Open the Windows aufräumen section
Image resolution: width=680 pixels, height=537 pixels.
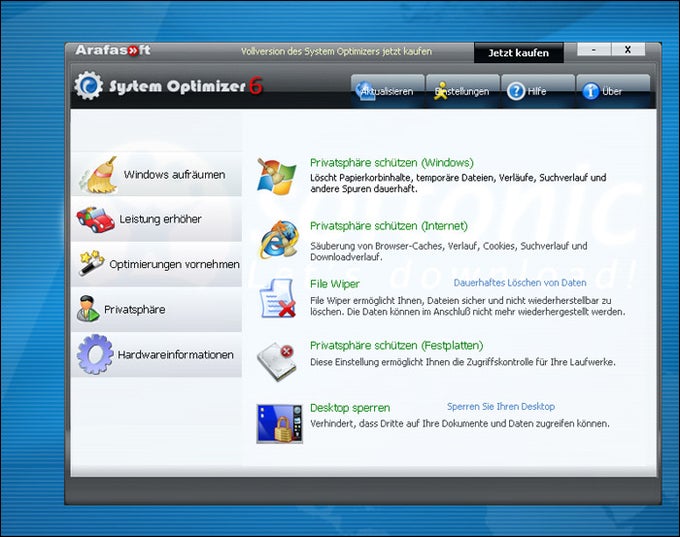coord(157,174)
